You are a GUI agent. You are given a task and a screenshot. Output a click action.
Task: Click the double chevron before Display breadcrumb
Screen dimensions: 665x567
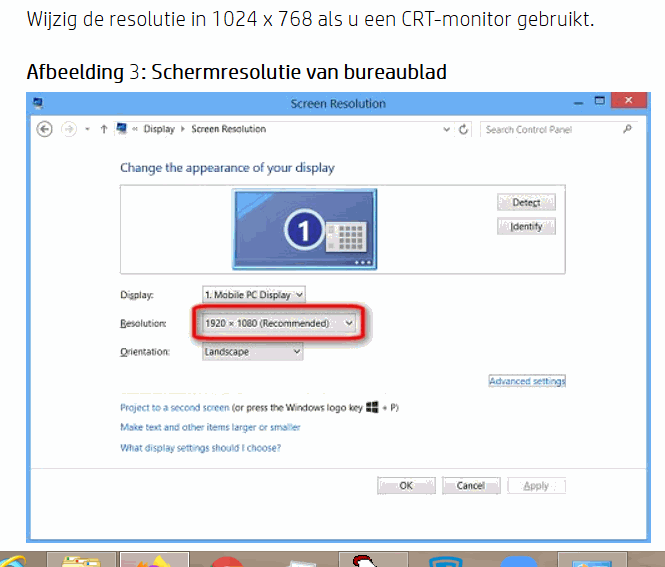135,129
